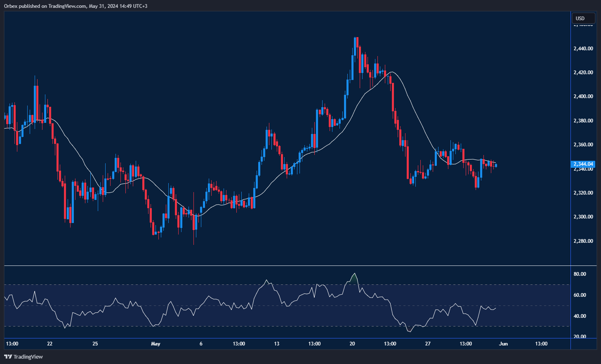Pick the 2,280.00 price scale label
Viewport: 601px width, 364px height.
[x=583, y=241]
